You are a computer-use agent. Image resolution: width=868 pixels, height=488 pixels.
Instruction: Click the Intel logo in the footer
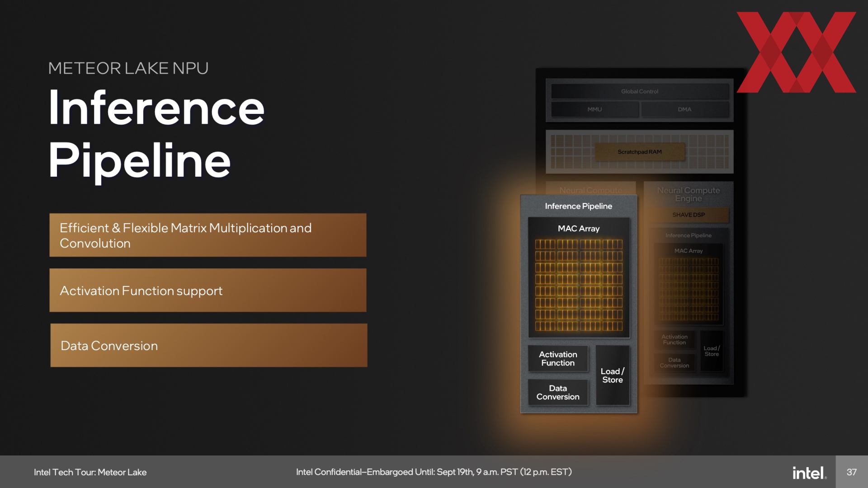[809, 473]
